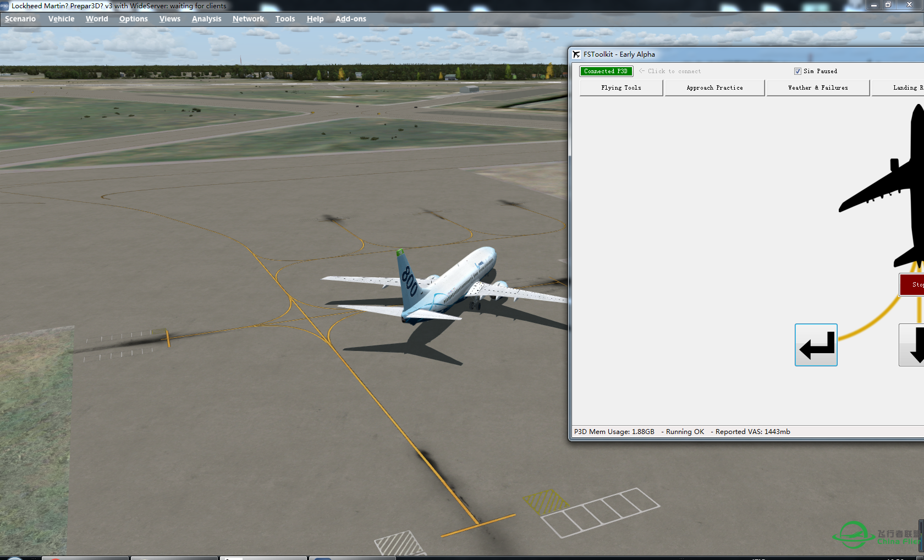Viewport: 924px width, 560px height.
Task: Click the straight-back down arrow button
Action: (x=913, y=345)
